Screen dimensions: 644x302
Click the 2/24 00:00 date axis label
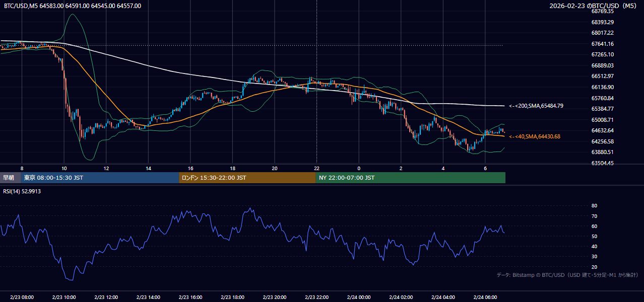[359, 297]
